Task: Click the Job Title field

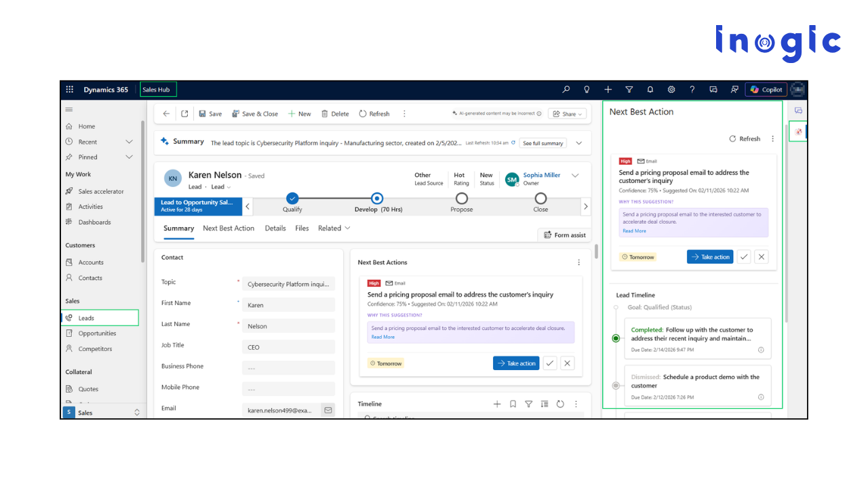Action: (x=288, y=347)
